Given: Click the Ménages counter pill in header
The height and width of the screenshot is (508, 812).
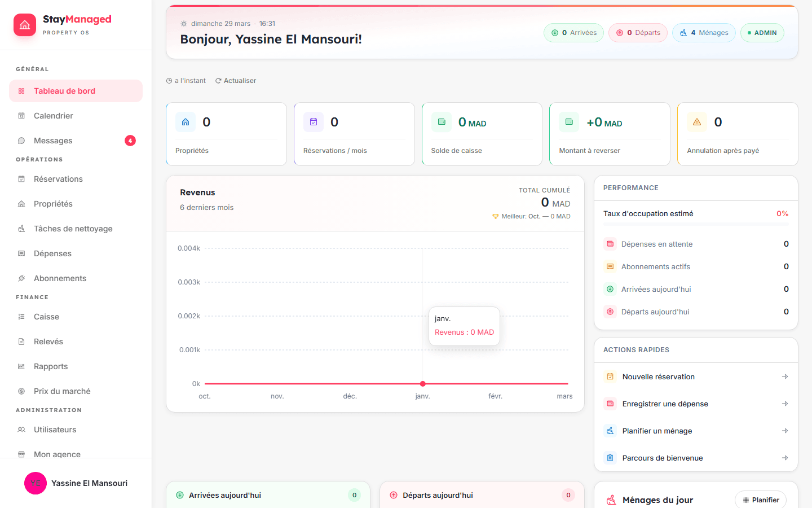Looking at the screenshot, I should (x=704, y=33).
